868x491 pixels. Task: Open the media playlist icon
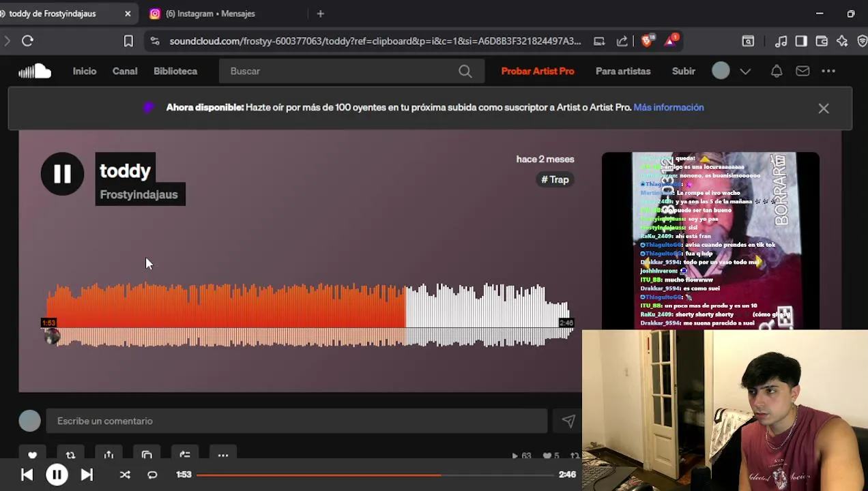click(x=781, y=41)
